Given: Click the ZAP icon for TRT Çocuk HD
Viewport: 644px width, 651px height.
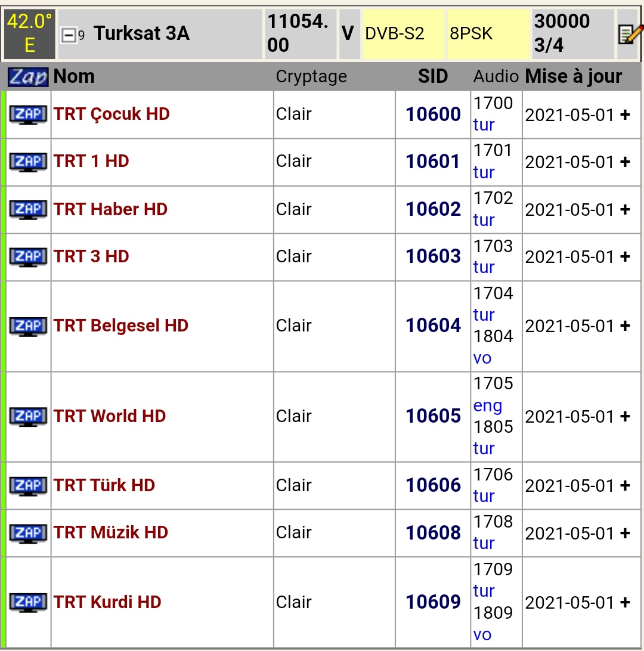Looking at the screenshot, I should pos(28,114).
